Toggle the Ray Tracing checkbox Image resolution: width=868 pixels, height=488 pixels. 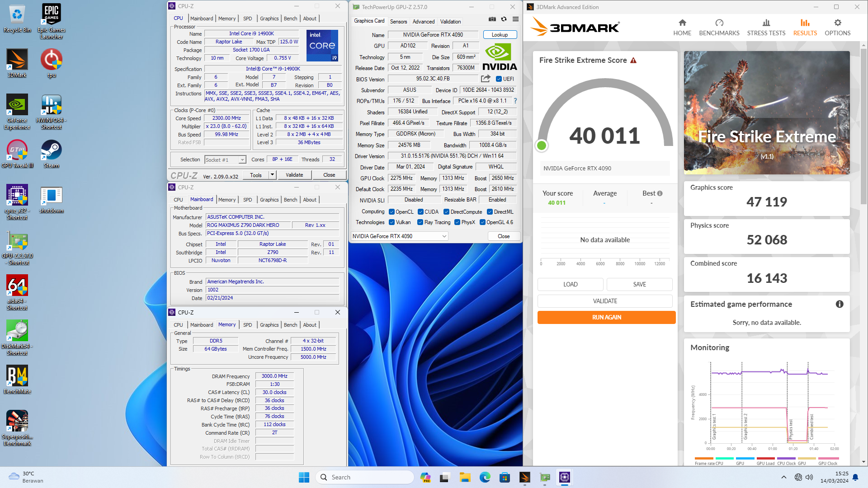(x=420, y=222)
